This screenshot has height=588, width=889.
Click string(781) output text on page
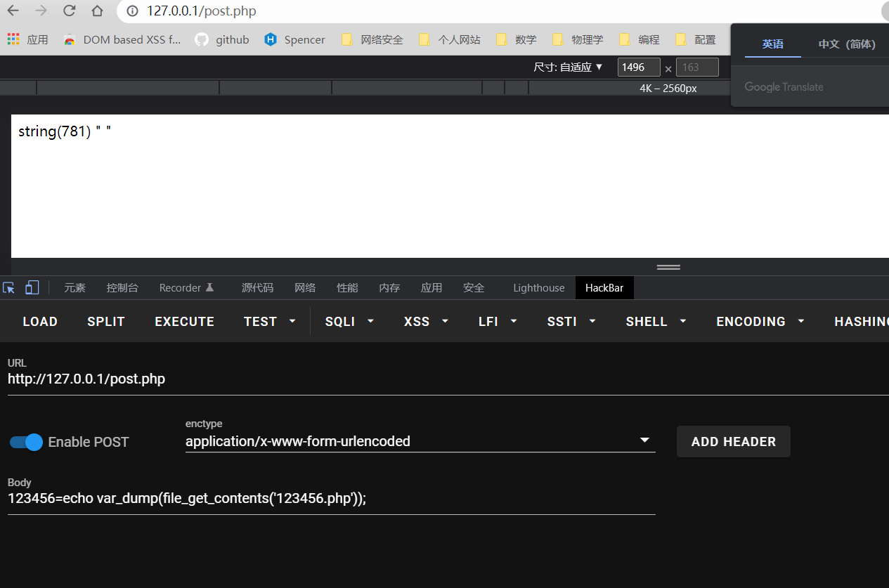65,131
